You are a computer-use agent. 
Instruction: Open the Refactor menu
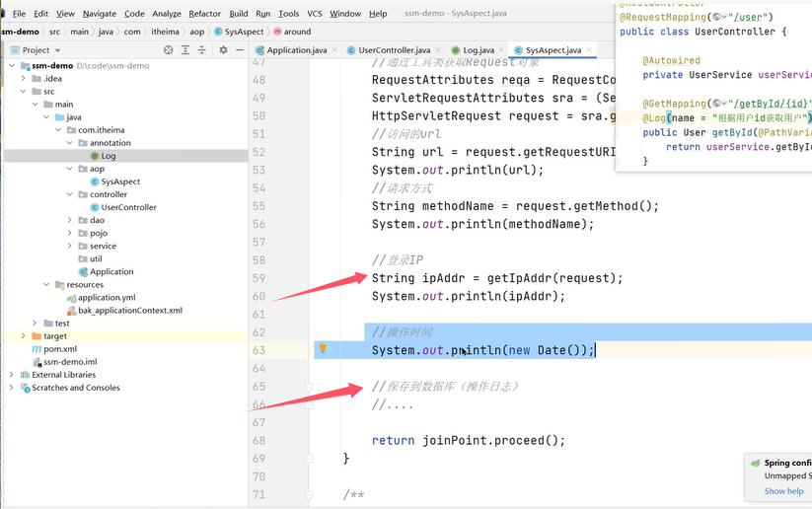point(204,14)
